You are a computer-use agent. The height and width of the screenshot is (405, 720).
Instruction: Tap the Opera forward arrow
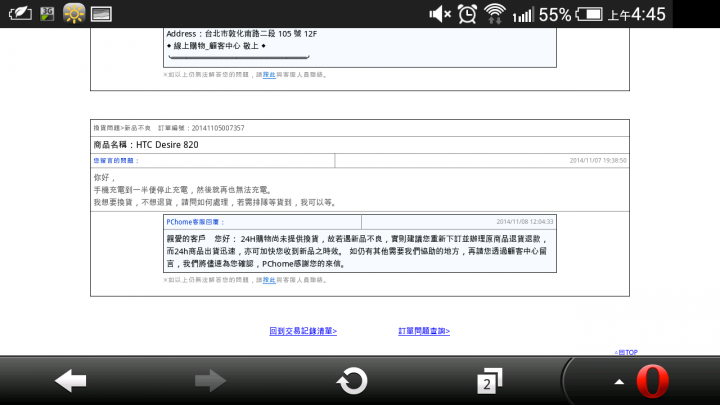tap(210, 381)
